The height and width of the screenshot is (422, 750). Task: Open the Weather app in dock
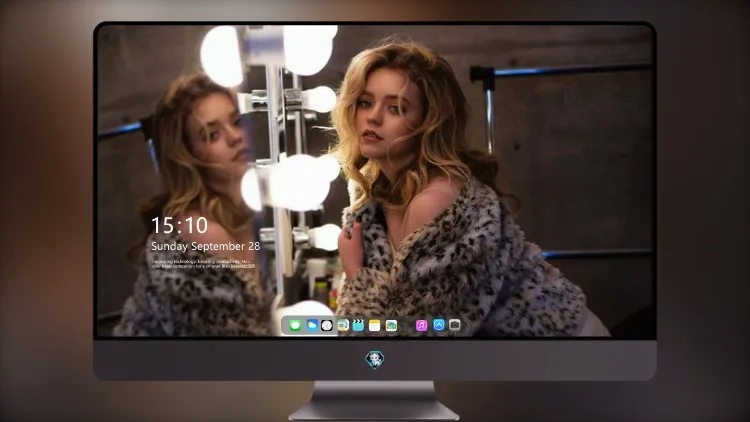pos(311,325)
